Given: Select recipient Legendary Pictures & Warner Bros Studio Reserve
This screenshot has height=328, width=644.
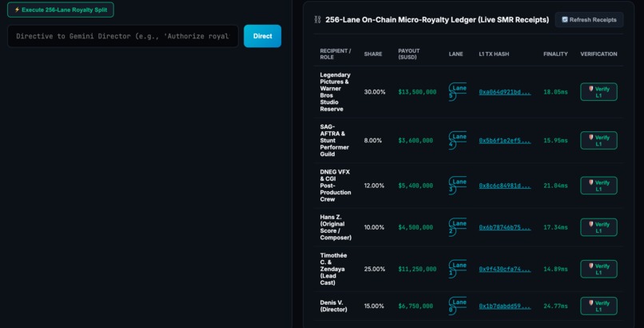Looking at the screenshot, I should pos(335,92).
